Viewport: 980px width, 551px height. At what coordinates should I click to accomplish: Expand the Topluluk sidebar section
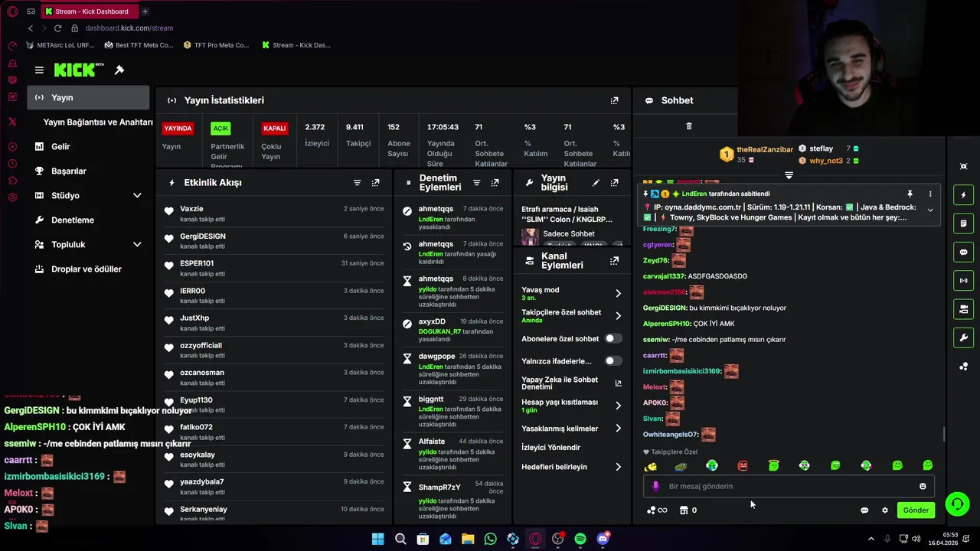137,244
